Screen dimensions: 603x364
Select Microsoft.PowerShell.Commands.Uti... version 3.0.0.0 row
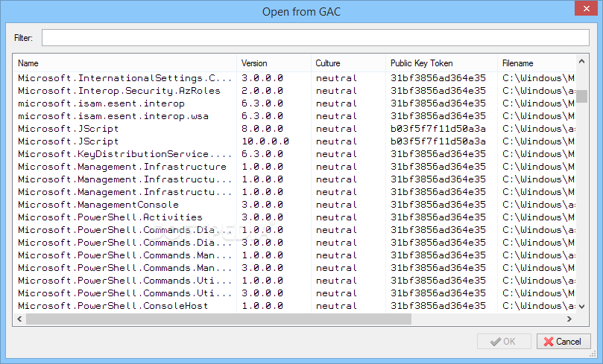pos(295,293)
